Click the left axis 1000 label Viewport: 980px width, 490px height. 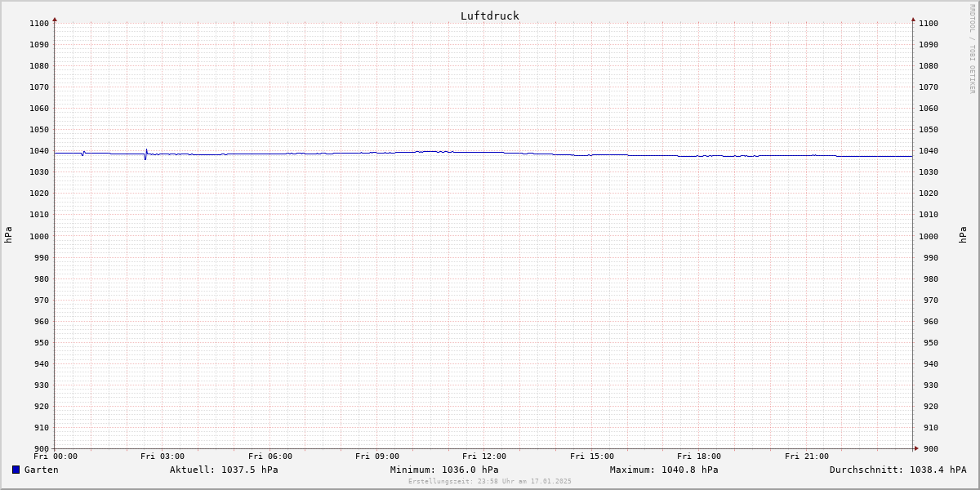click(x=39, y=236)
